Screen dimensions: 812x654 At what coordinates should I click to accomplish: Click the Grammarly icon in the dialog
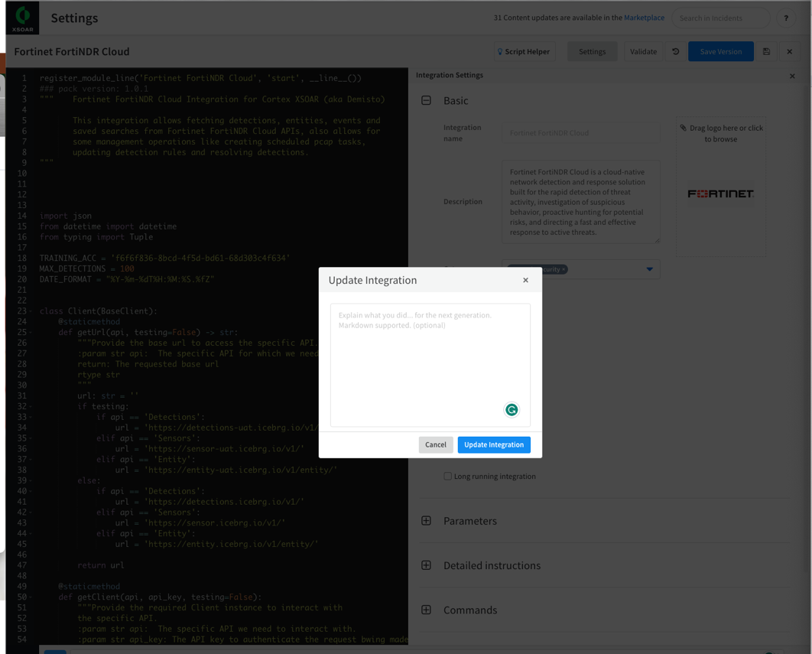pyautogui.click(x=512, y=410)
